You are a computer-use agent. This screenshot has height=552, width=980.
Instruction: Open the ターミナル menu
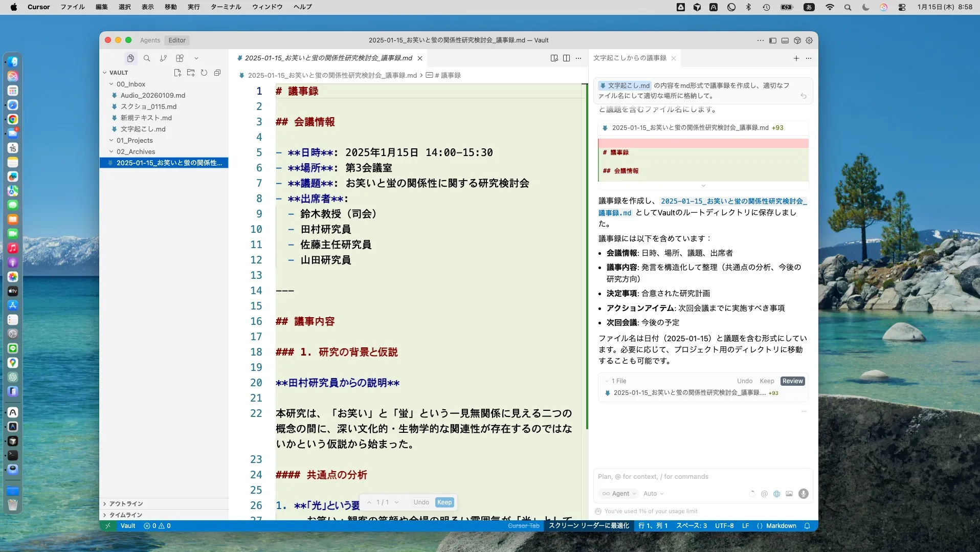(225, 7)
